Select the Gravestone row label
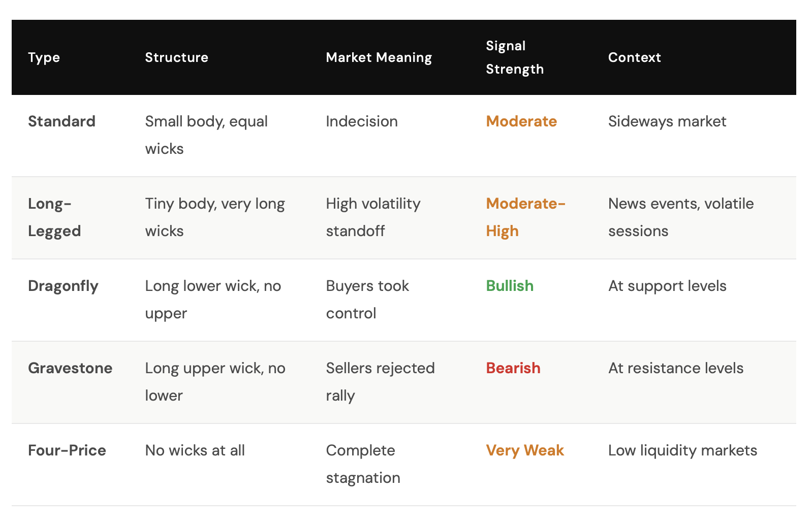 70,368
